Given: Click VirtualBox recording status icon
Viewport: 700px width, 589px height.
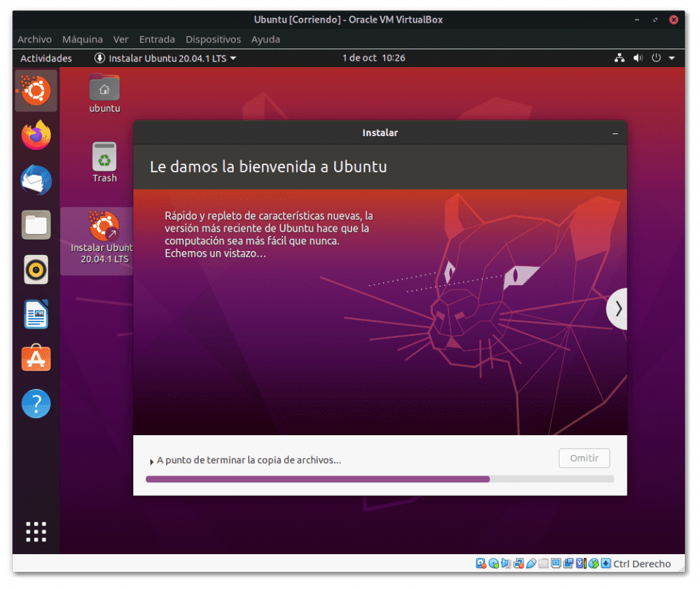Looking at the screenshot, I should click(x=568, y=564).
